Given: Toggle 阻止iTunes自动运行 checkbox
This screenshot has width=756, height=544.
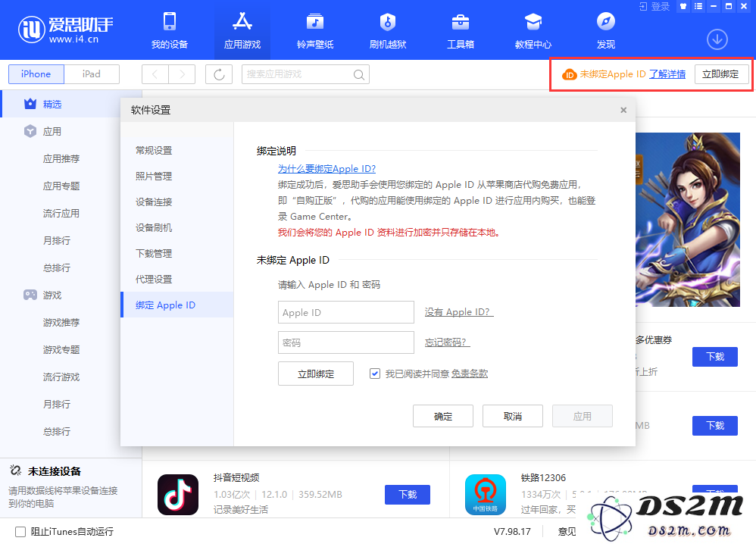Looking at the screenshot, I should tap(20, 531).
